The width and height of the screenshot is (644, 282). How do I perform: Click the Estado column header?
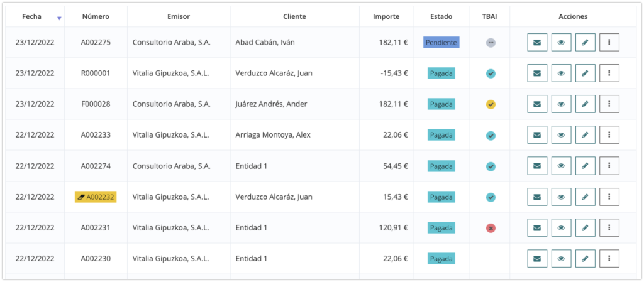click(x=441, y=17)
